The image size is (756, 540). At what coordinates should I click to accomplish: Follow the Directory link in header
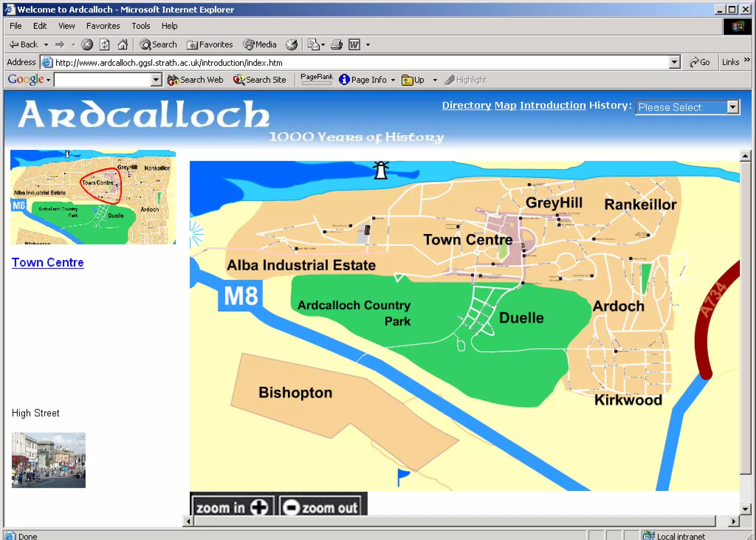point(466,105)
